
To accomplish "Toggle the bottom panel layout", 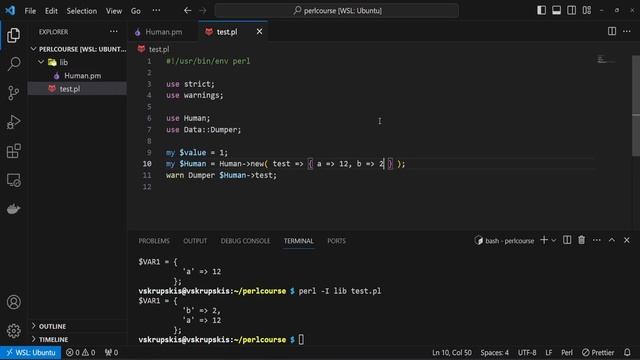I will point(556,11).
